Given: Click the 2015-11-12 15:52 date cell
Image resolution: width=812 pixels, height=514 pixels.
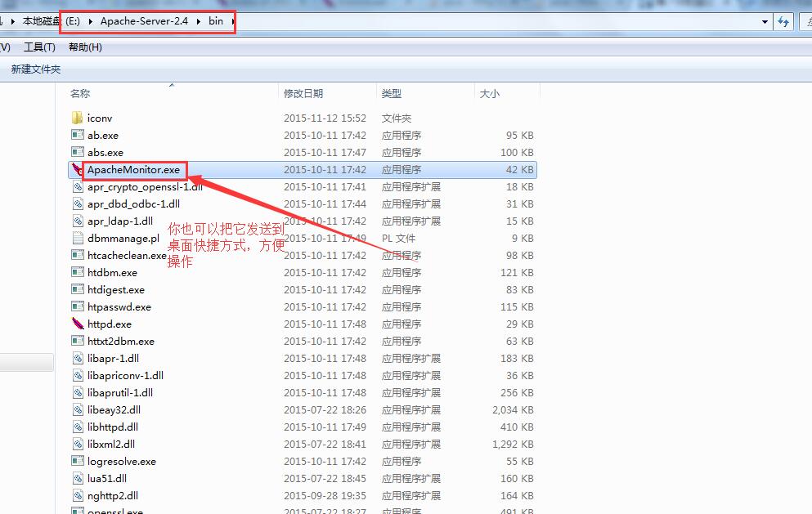Looking at the screenshot, I should pyautogui.click(x=325, y=118).
